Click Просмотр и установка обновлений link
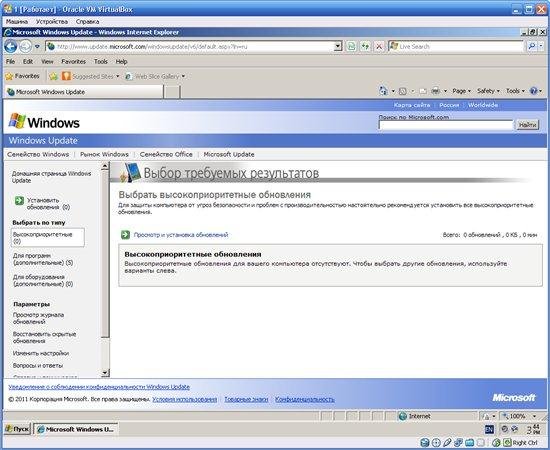Viewport: 550px width, 450px height. point(181,235)
